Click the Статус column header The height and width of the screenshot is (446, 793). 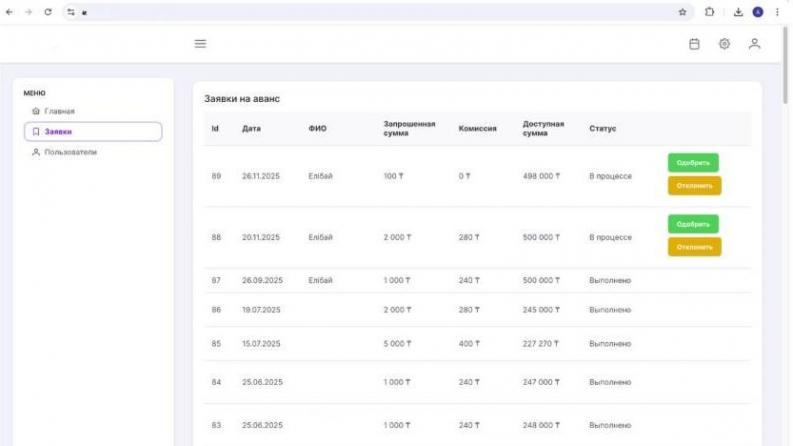(603, 129)
